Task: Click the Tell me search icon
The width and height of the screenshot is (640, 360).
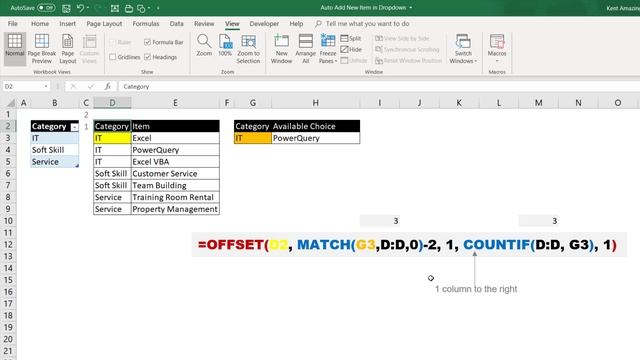Action: pos(318,24)
